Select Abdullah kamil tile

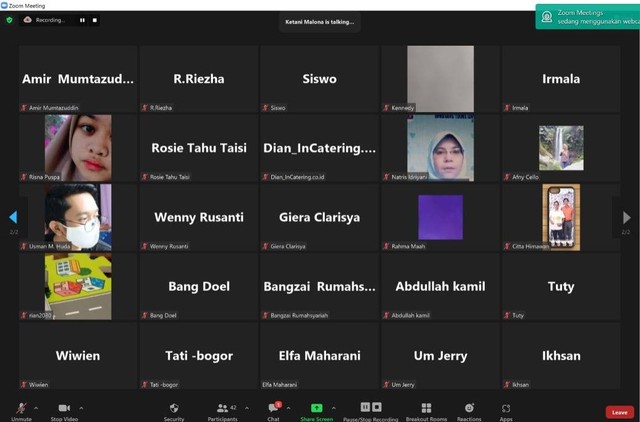440,286
